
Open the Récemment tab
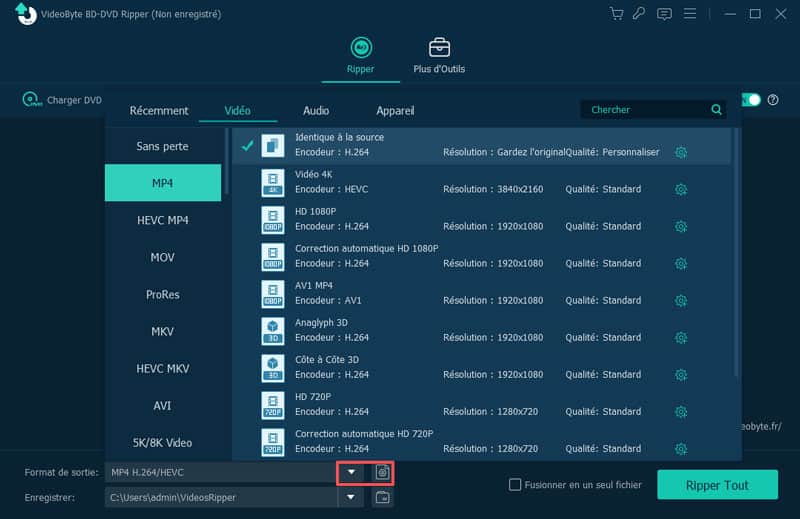coord(159,111)
